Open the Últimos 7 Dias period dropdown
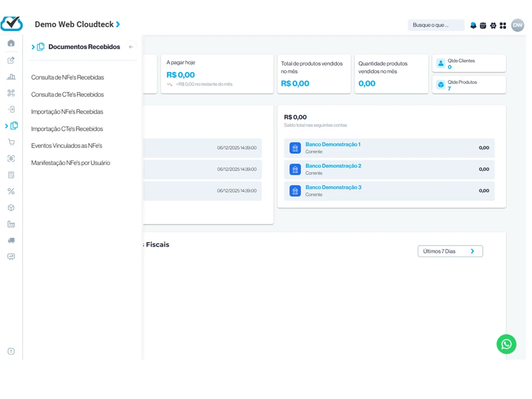532x399 pixels. 450,251
